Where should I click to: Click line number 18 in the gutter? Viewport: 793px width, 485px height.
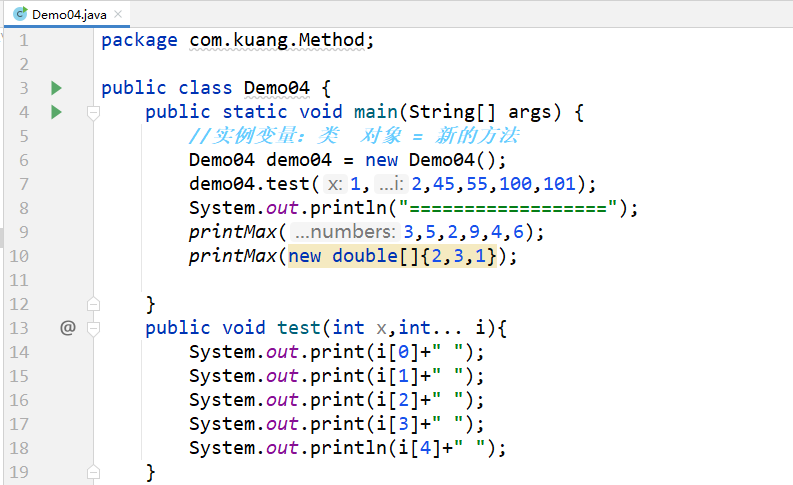pos(19,448)
